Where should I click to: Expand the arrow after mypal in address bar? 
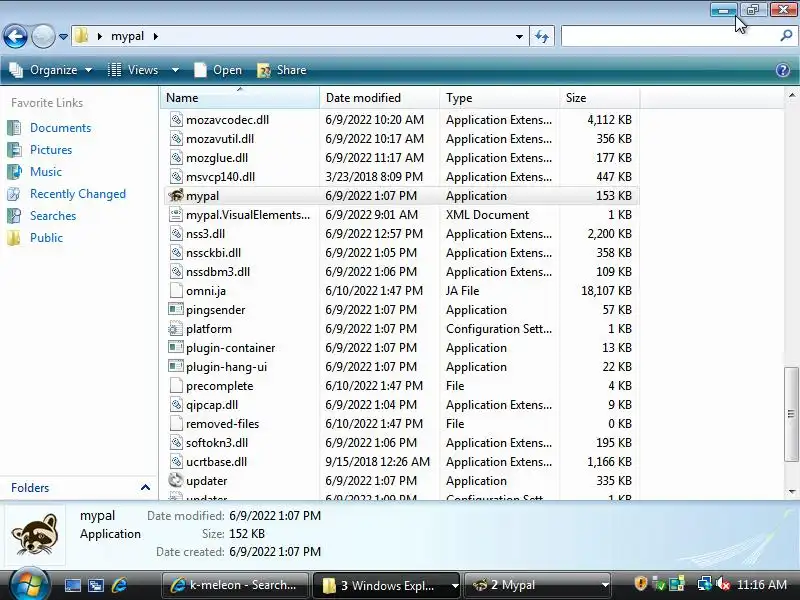(156, 36)
